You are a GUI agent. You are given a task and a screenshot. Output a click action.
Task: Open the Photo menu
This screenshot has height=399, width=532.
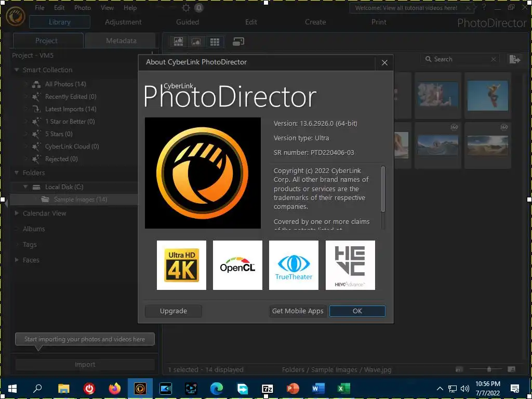click(83, 7)
